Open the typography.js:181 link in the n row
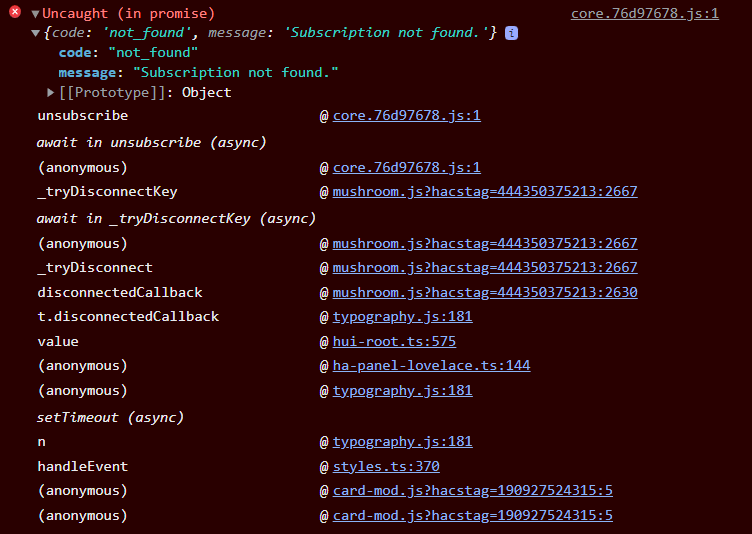Screen dimensions: 752x534 click(402, 441)
